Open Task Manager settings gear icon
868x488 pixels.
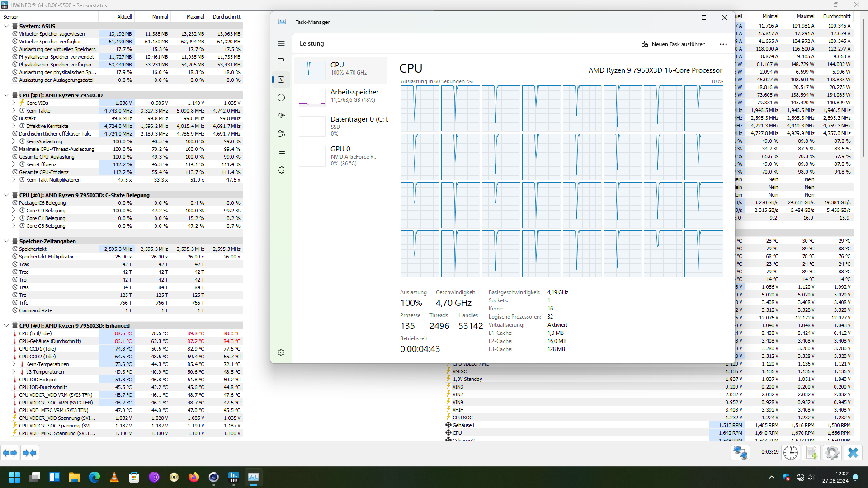[x=281, y=352]
